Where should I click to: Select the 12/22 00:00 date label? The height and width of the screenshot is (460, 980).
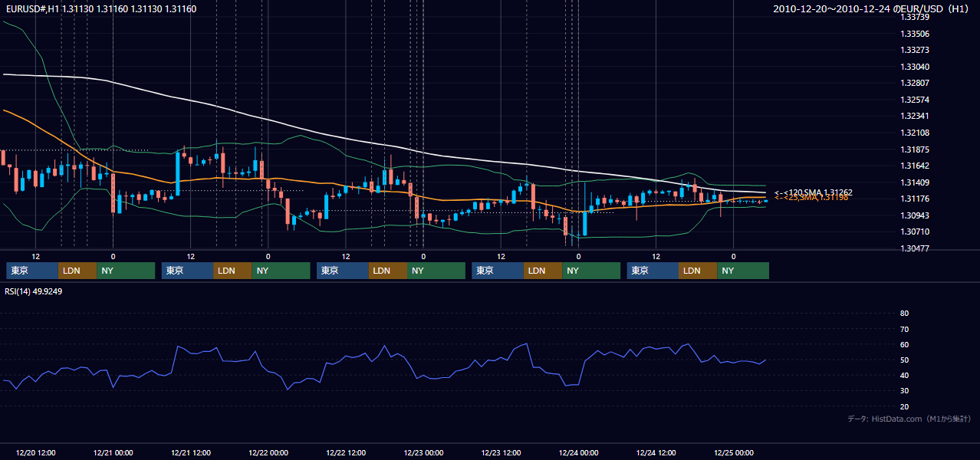point(268,452)
